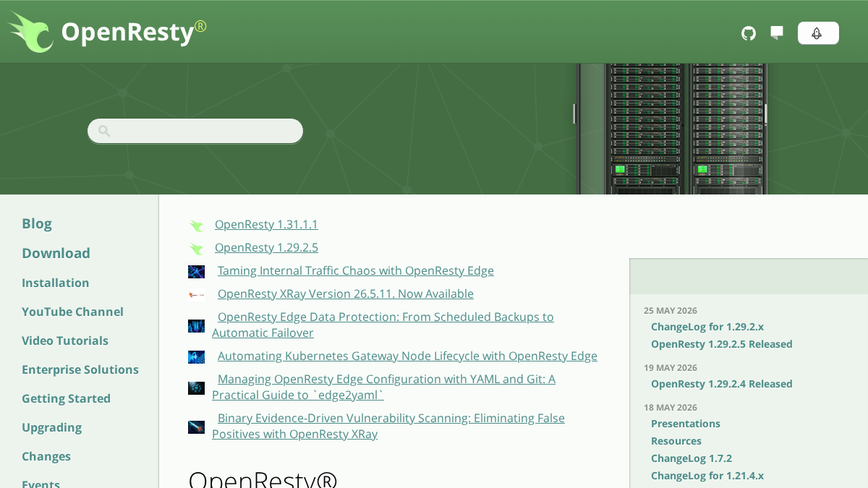Focus the site search field

pyautogui.click(x=195, y=131)
